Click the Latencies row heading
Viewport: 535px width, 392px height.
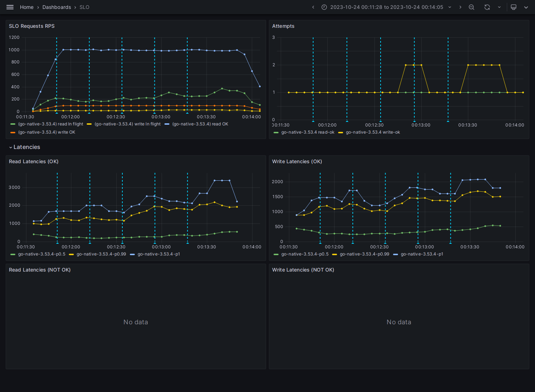(x=27, y=147)
